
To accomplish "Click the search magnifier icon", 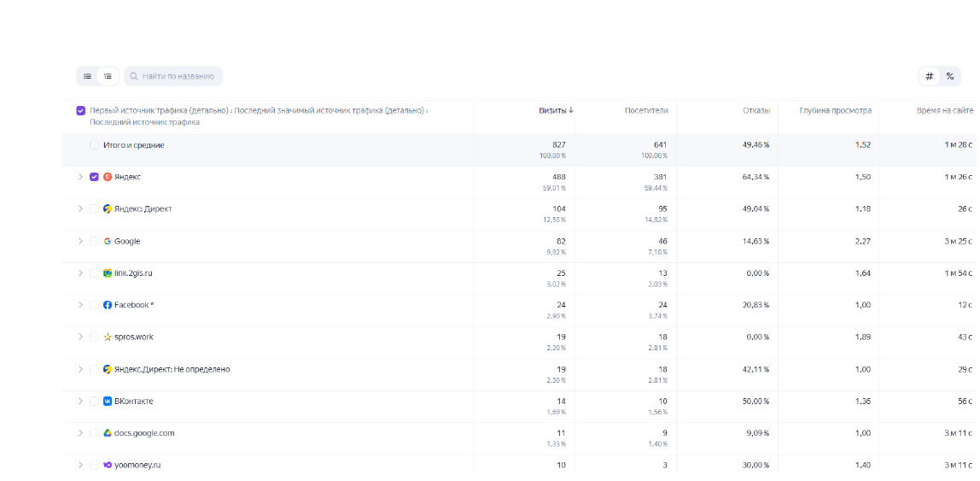I will (134, 76).
